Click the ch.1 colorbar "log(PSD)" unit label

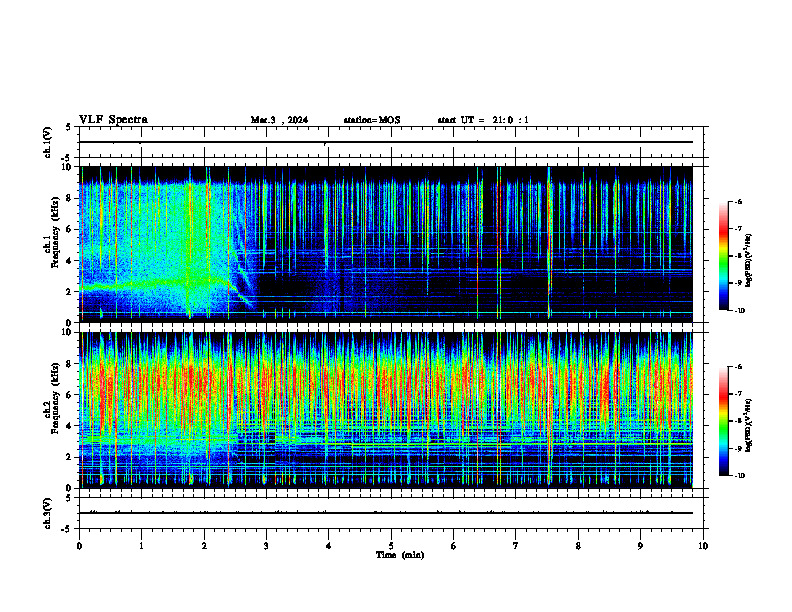coord(749,261)
